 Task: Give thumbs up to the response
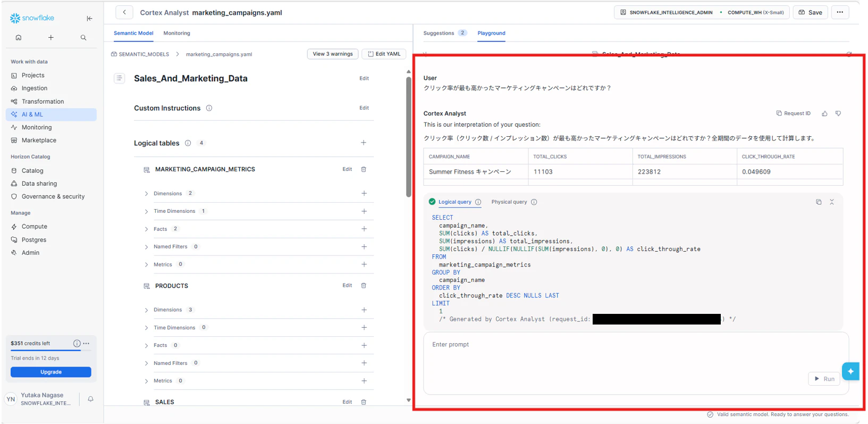pyautogui.click(x=824, y=113)
